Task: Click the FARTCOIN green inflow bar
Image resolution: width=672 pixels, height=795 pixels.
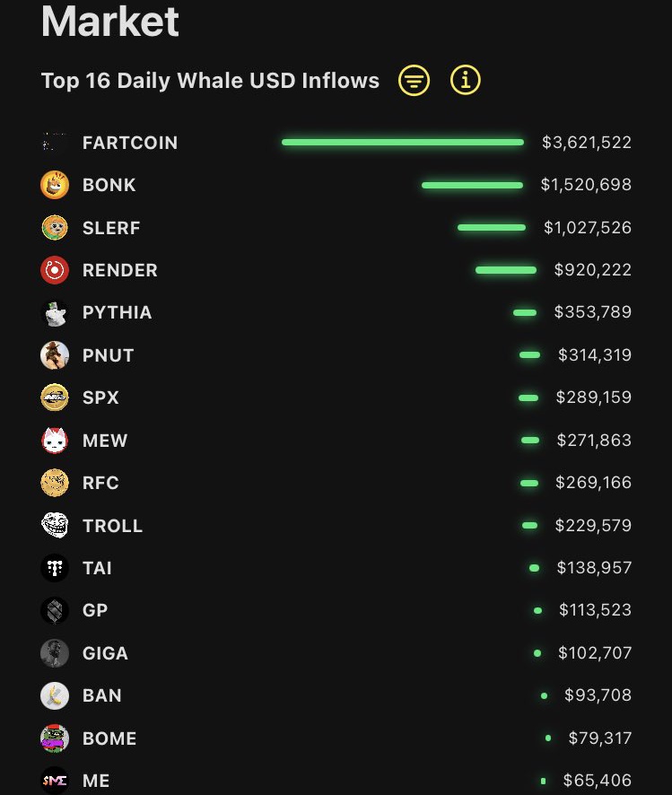Action: coord(403,142)
